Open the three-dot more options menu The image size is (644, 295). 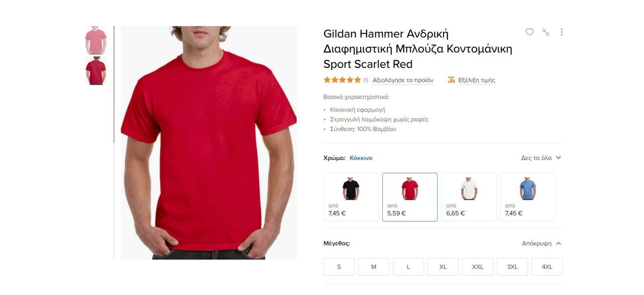click(561, 32)
